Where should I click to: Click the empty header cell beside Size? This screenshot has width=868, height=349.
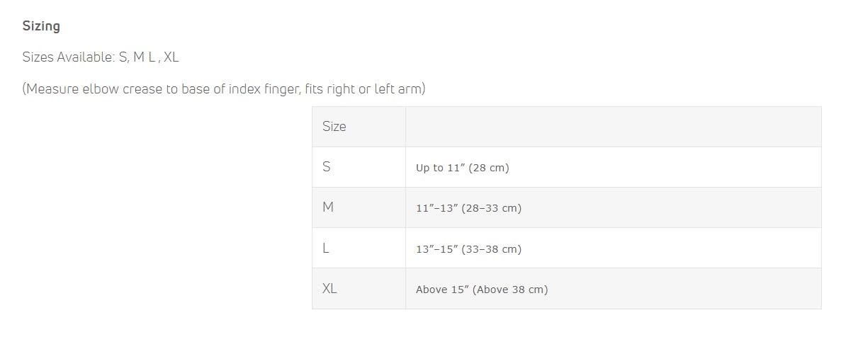[x=613, y=127]
